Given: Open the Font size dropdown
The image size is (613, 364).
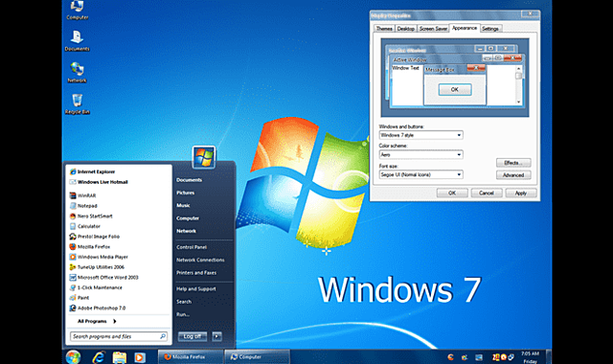Looking at the screenshot, I should (420, 174).
